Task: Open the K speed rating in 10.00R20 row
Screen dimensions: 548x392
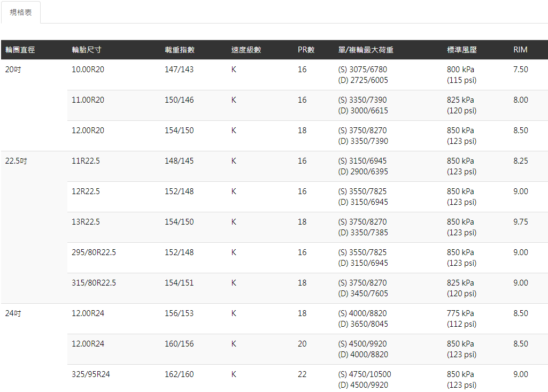Action: pyautogui.click(x=234, y=70)
